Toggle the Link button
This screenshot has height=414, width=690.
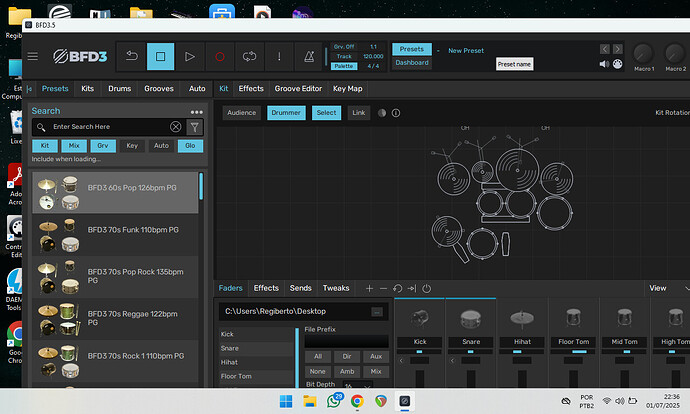[359, 113]
